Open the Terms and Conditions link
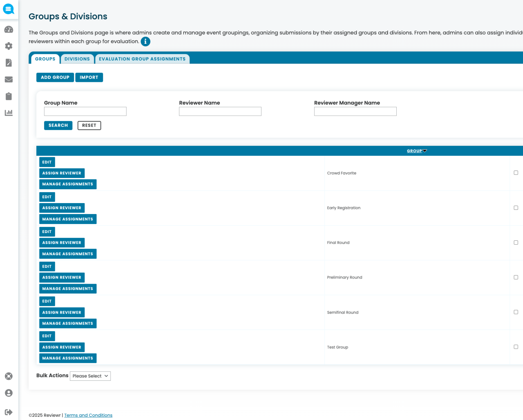523x420 pixels. (88, 415)
